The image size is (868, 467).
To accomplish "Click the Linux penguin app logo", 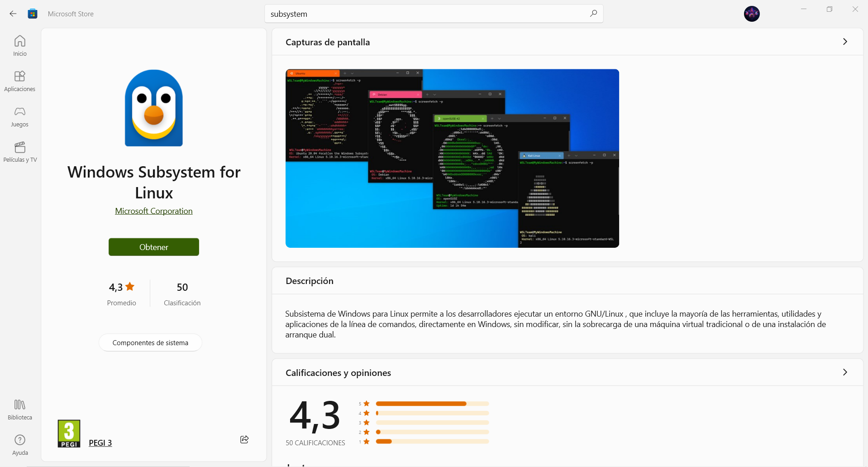I will pos(154,108).
